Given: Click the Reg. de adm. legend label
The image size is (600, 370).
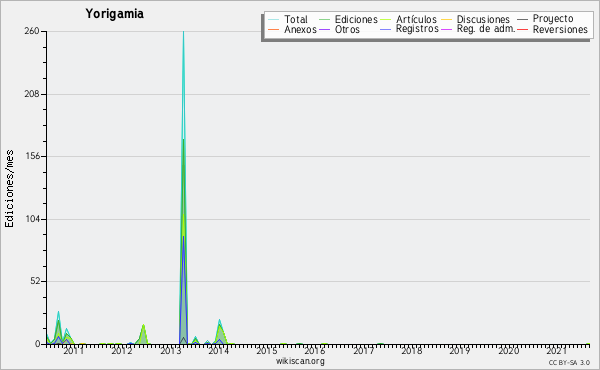Looking at the screenshot, I should [x=486, y=29].
